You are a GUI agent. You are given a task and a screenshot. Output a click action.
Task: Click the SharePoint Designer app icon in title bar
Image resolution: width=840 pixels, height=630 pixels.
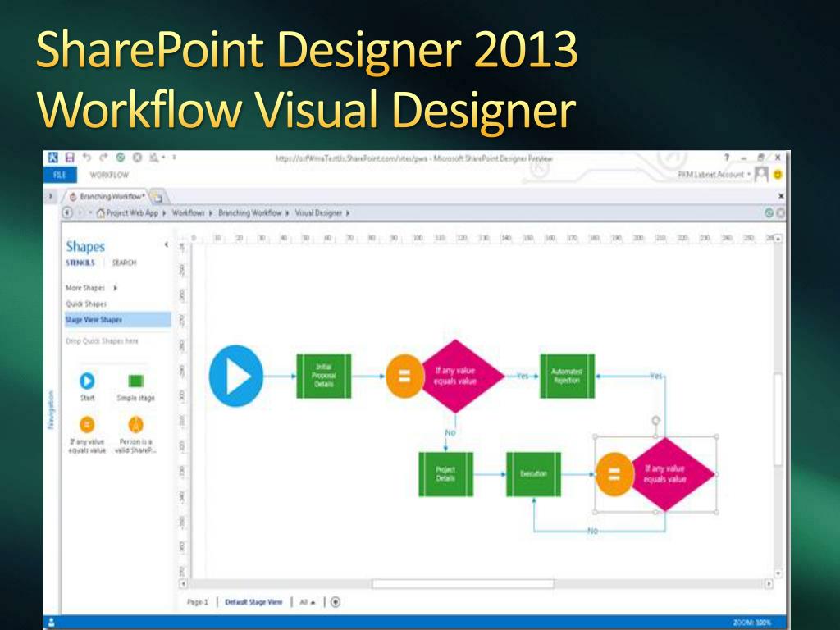pos(52,157)
